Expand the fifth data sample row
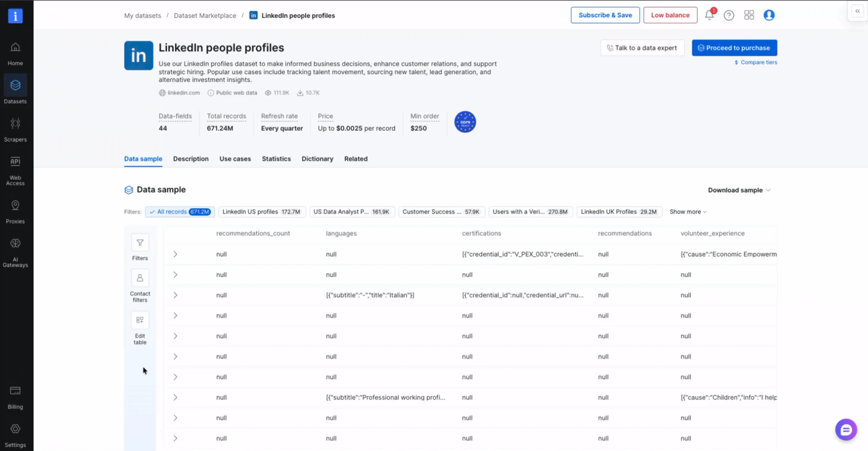The height and width of the screenshot is (451, 868). [x=175, y=336]
